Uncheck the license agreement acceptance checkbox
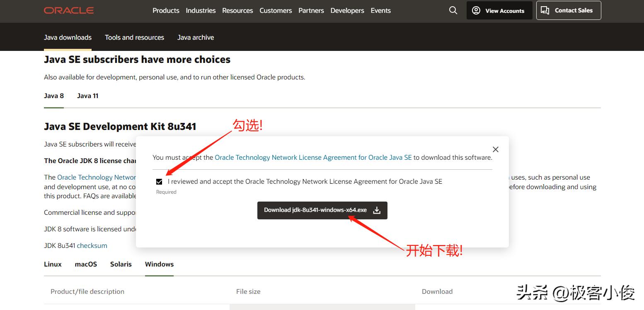This screenshot has width=644, height=310. [159, 182]
